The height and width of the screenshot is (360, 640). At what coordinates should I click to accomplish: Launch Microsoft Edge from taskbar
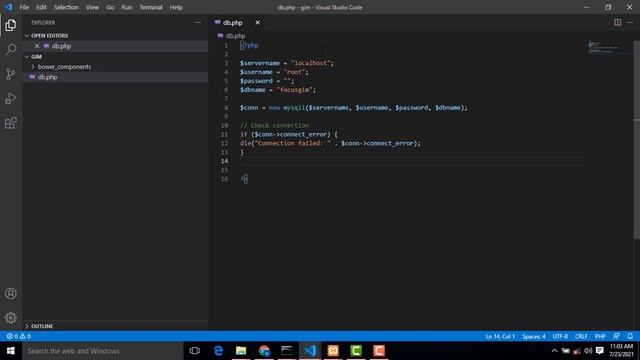coord(218,351)
